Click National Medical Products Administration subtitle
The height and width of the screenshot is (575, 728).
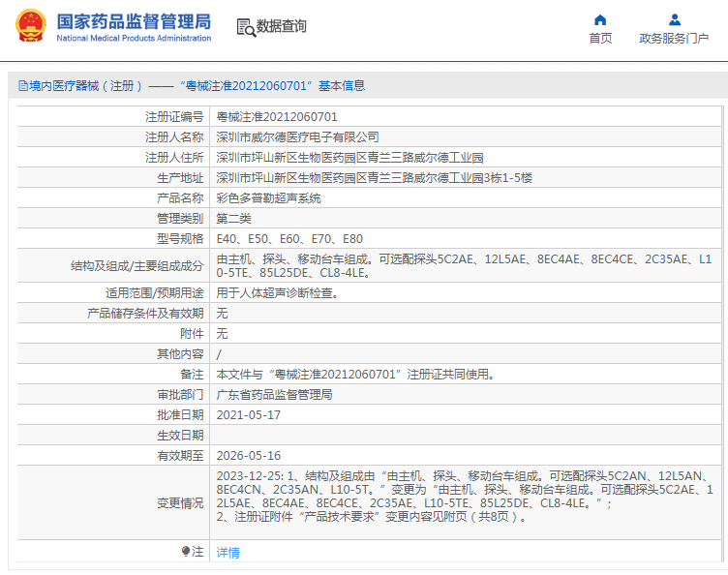[x=134, y=38]
